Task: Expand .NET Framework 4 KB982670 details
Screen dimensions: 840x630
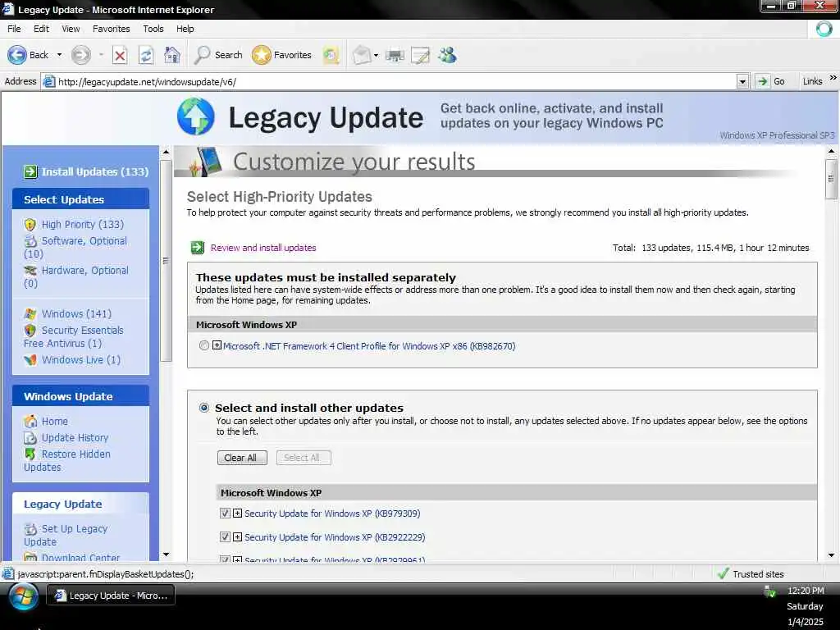Action: coord(217,345)
